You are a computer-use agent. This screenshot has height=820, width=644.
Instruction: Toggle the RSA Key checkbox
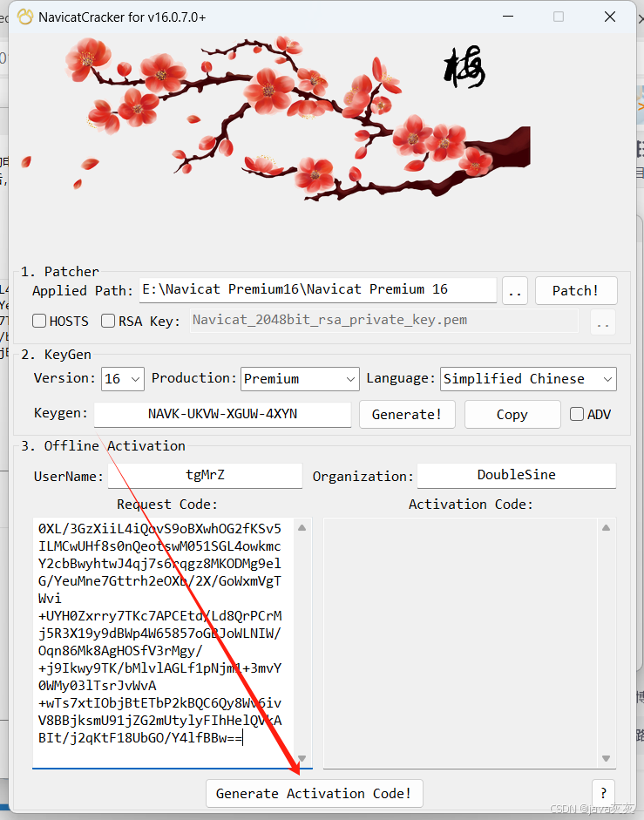[x=108, y=321]
